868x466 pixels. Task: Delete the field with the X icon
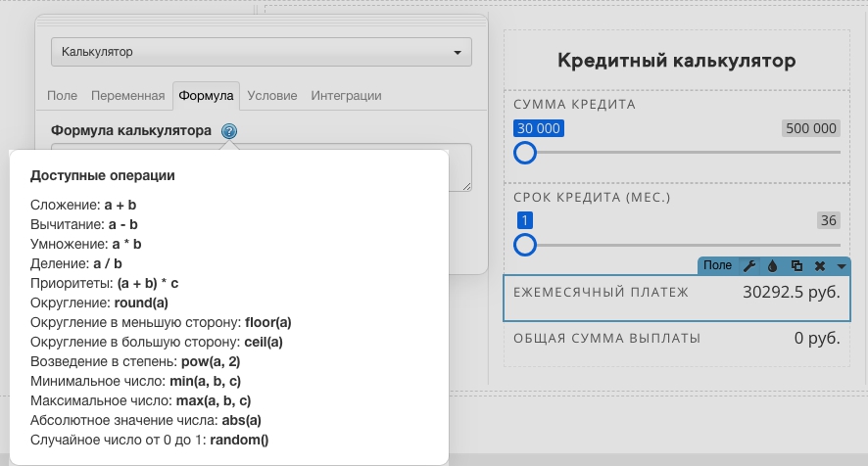pyautogui.click(x=820, y=265)
